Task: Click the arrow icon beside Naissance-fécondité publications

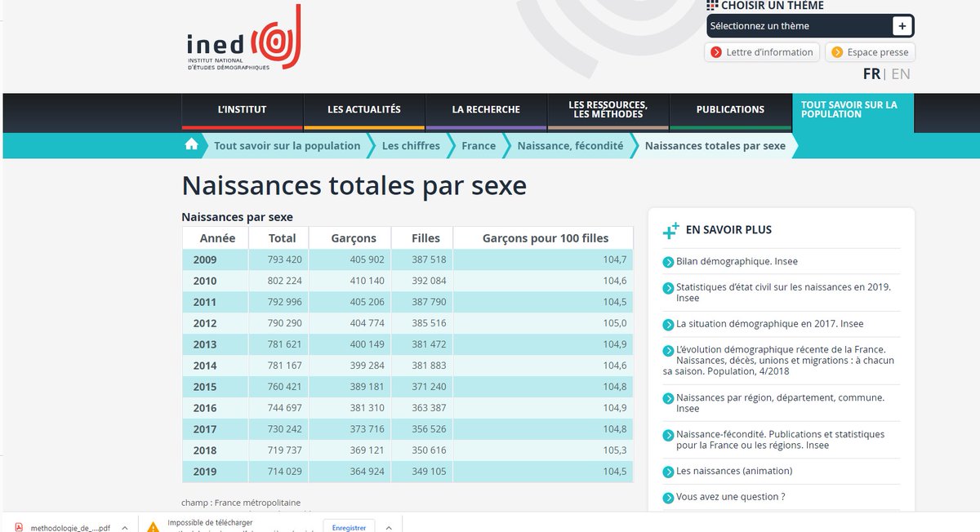Action: [x=669, y=435]
